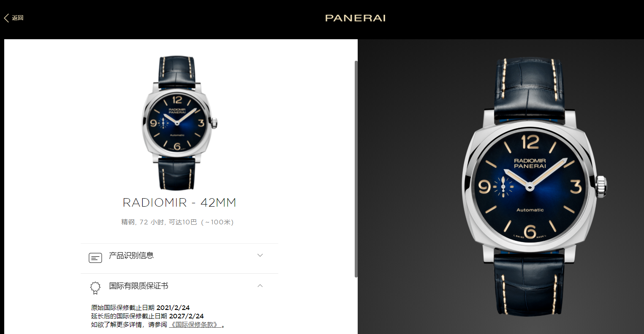Click the RADIOMIR - 42MM title
This screenshot has width=644, height=334.
click(179, 202)
